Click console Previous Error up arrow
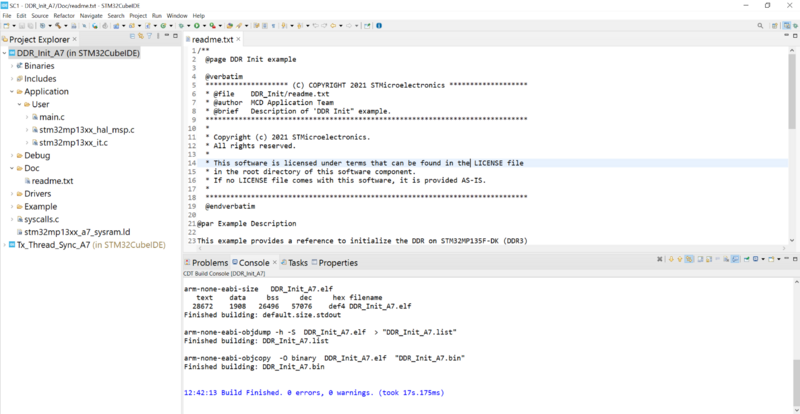 pyautogui.click(x=680, y=259)
